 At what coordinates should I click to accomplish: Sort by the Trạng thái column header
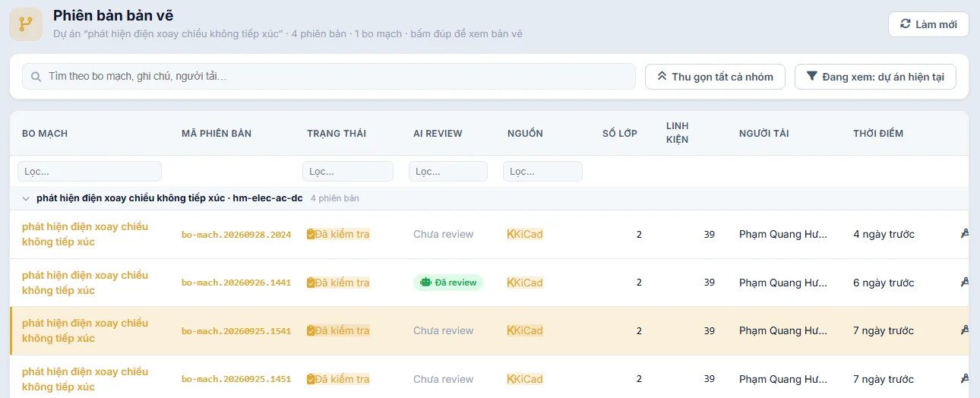pos(337,134)
